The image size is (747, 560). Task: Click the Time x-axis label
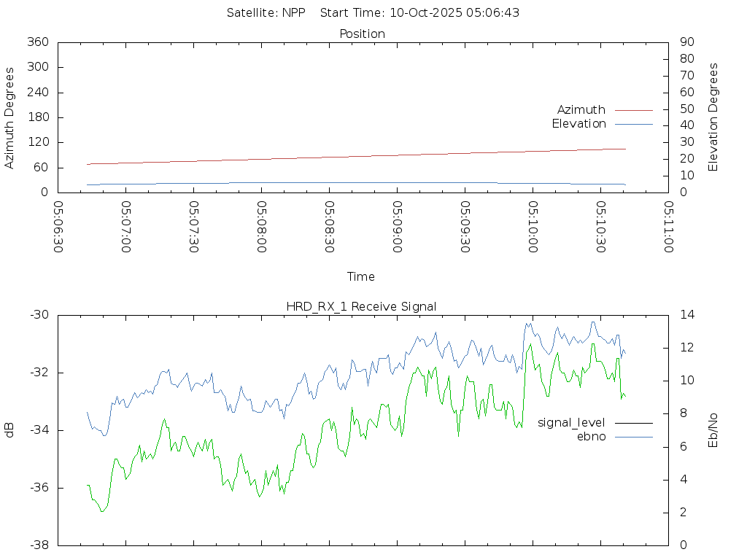tap(361, 276)
